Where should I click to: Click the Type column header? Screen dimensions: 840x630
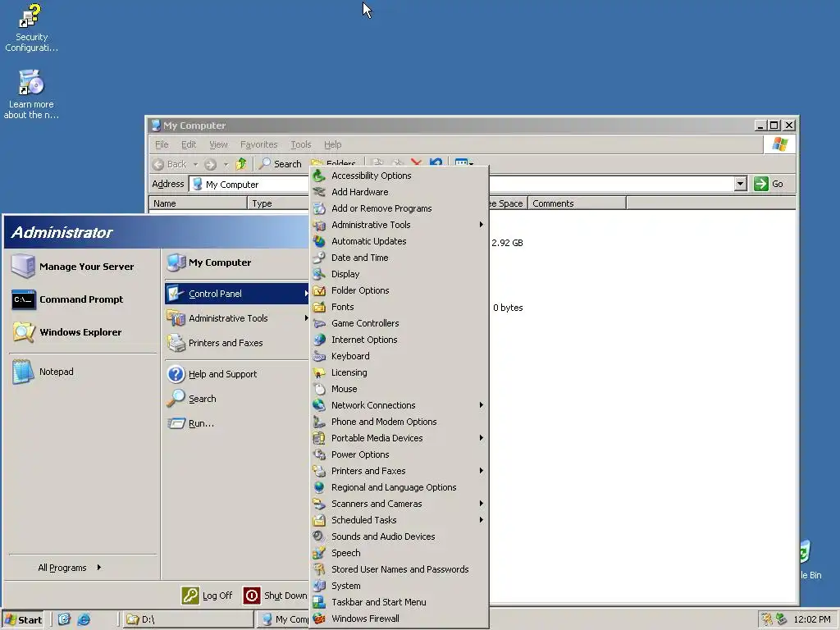pyautogui.click(x=279, y=203)
